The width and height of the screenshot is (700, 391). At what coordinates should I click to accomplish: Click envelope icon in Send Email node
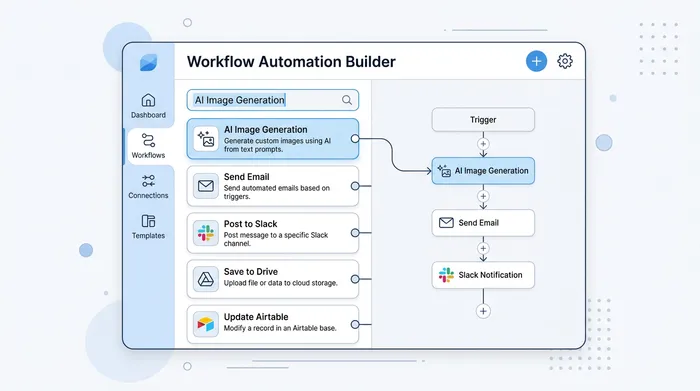pyautogui.click(x=446, y=223)
